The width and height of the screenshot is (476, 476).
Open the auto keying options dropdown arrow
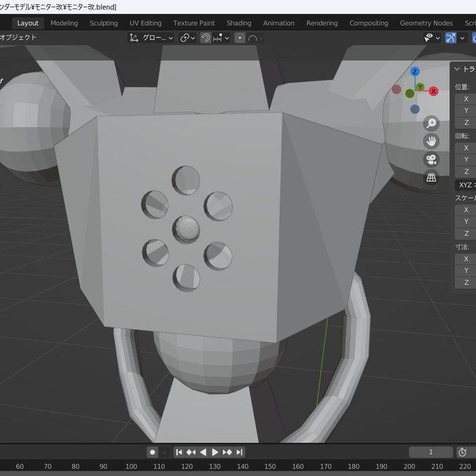(x=164, y=452)
